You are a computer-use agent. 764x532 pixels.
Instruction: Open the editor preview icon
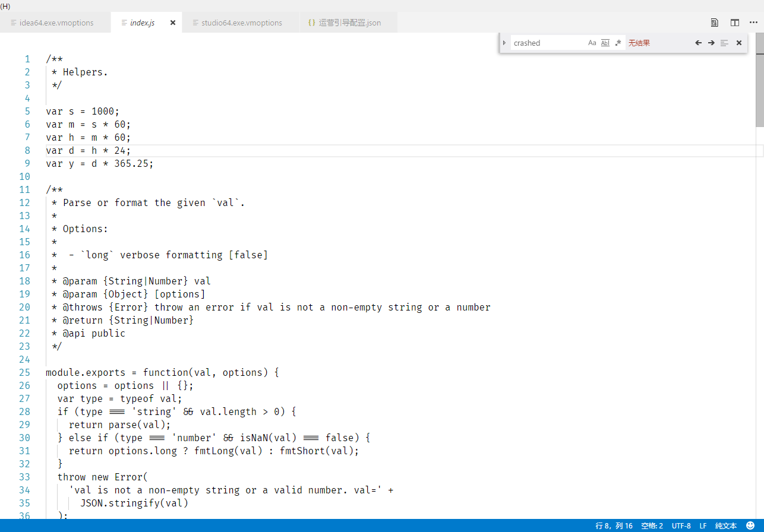[x=714, y=22]
